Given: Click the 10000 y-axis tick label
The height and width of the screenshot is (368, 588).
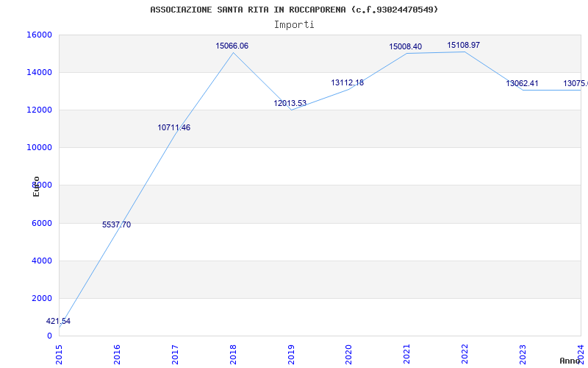Looking at the screenshot, I should [39, 148].
